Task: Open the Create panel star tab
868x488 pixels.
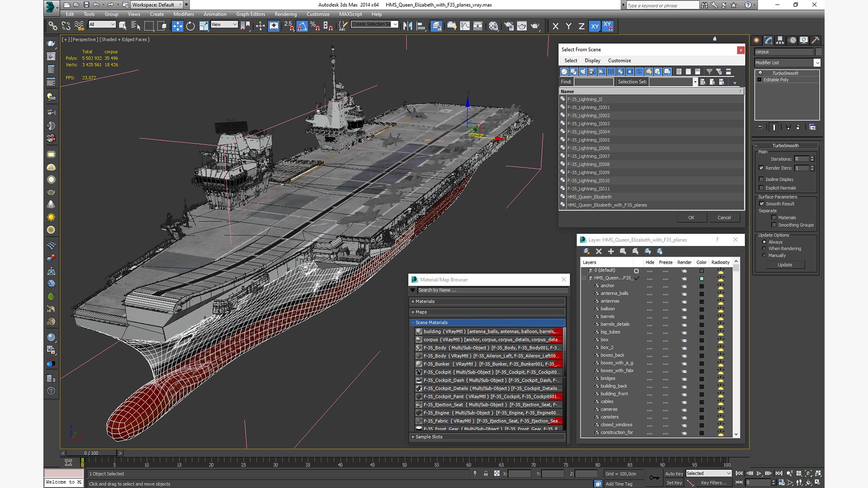Action: click(x=756, y=40)
